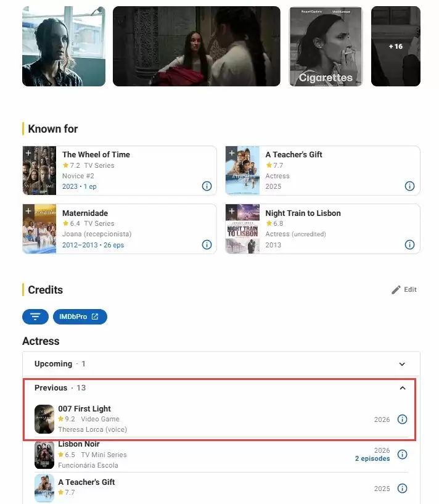Open info icon for 007 First Light
439x504 pixels.
tap(402, 419)
